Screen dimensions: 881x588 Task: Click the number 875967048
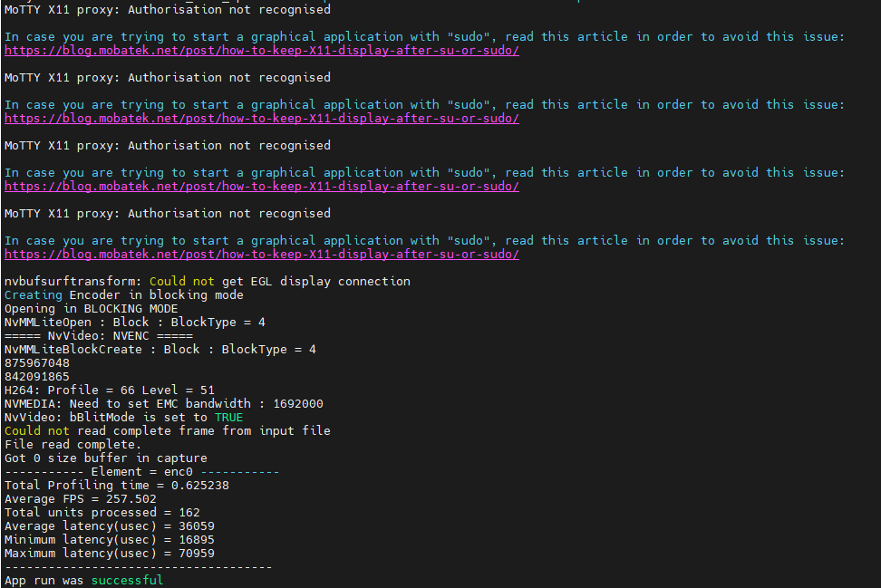37,362
